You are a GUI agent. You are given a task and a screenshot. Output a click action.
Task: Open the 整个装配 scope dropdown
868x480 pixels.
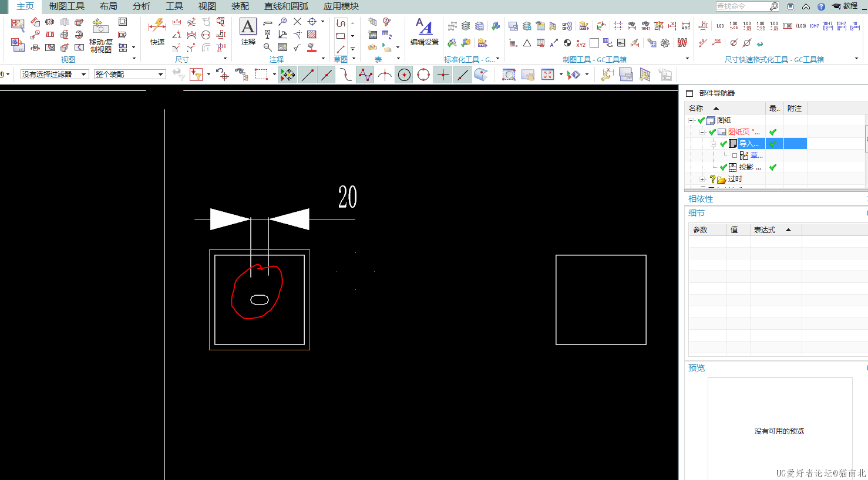pos(130,75)
